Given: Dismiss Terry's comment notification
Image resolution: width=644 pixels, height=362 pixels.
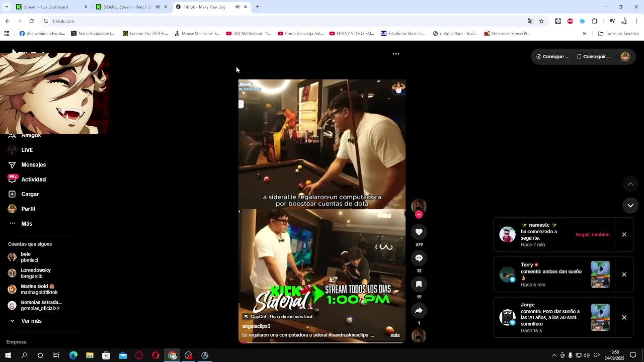Looking at the screenshot, I should [x=624, y=275].
